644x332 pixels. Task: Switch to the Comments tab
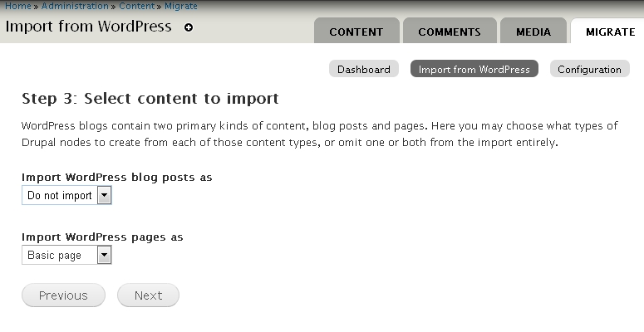tap(450, 32)
